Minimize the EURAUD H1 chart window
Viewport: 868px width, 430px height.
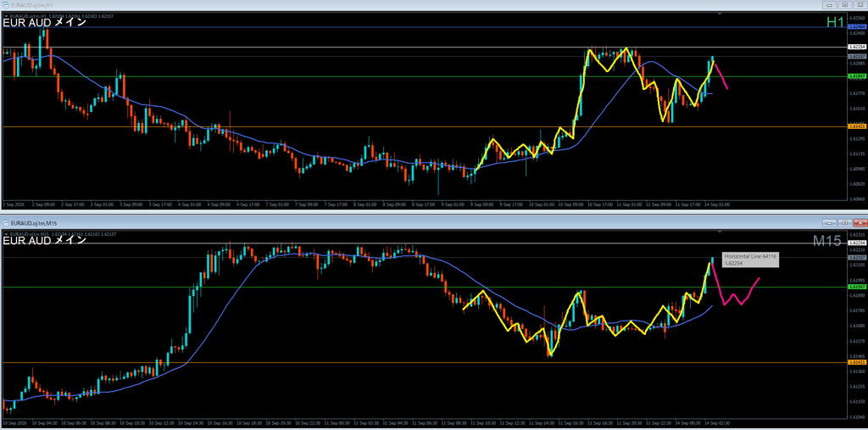click(x=830, y=5)
